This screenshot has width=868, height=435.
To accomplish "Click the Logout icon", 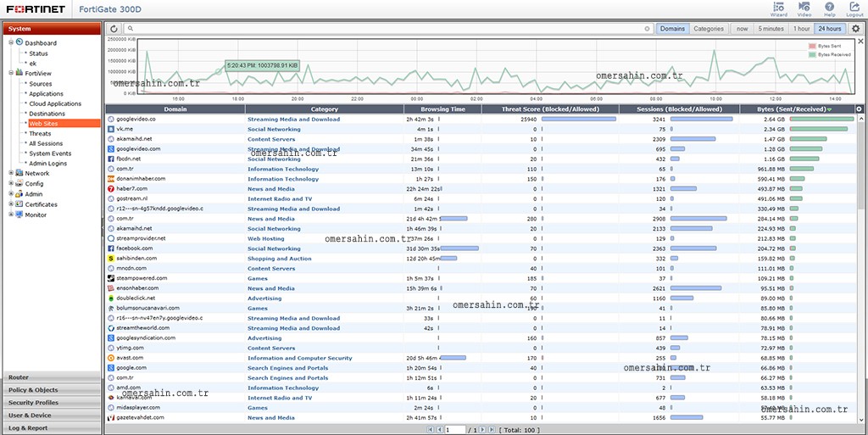I will 854,8.
